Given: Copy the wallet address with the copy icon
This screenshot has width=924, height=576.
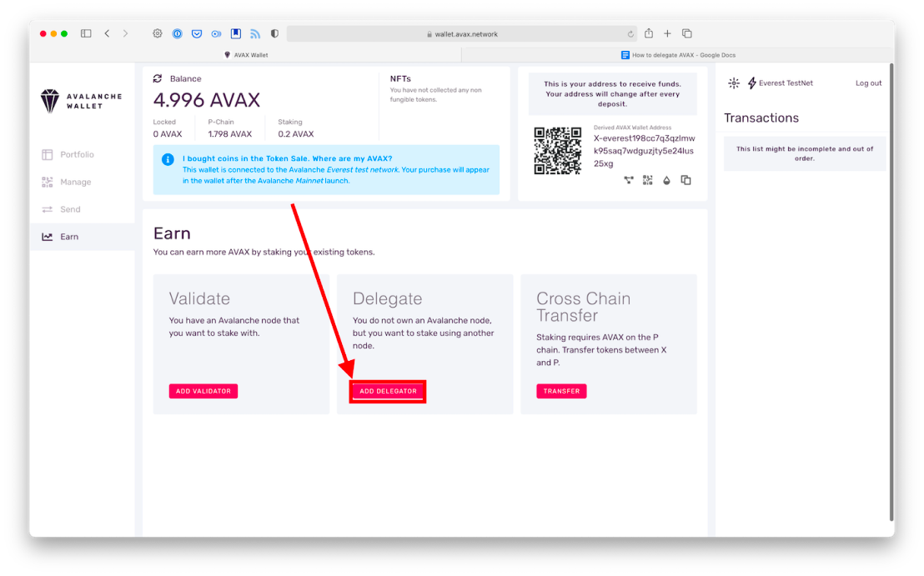Looking at the screenshot, I should pos(686,180).
